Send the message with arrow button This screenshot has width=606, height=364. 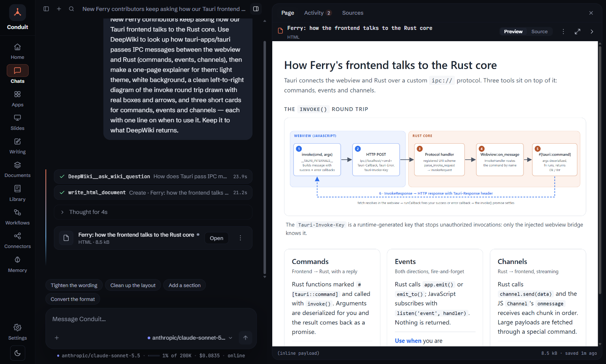245,338
